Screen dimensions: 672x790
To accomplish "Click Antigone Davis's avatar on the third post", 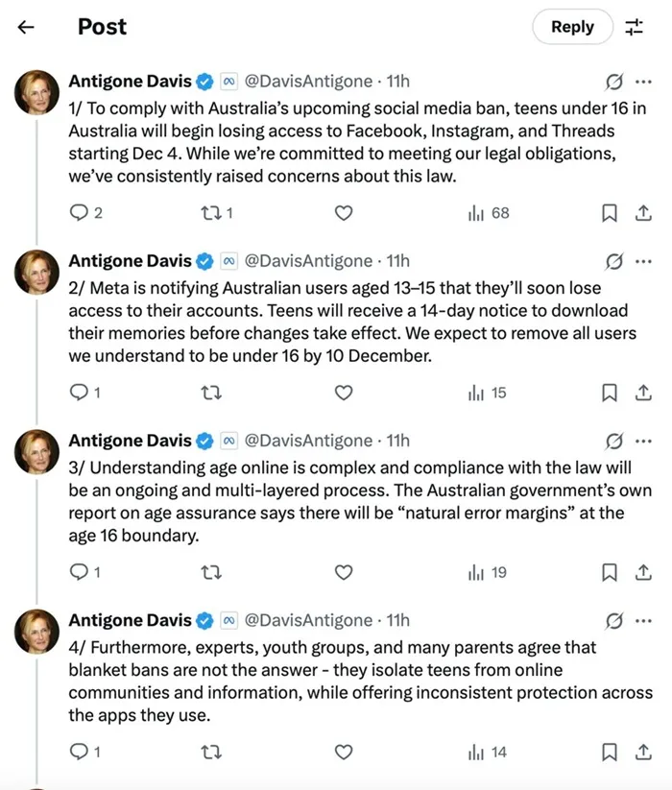I will tap(36, 452).
